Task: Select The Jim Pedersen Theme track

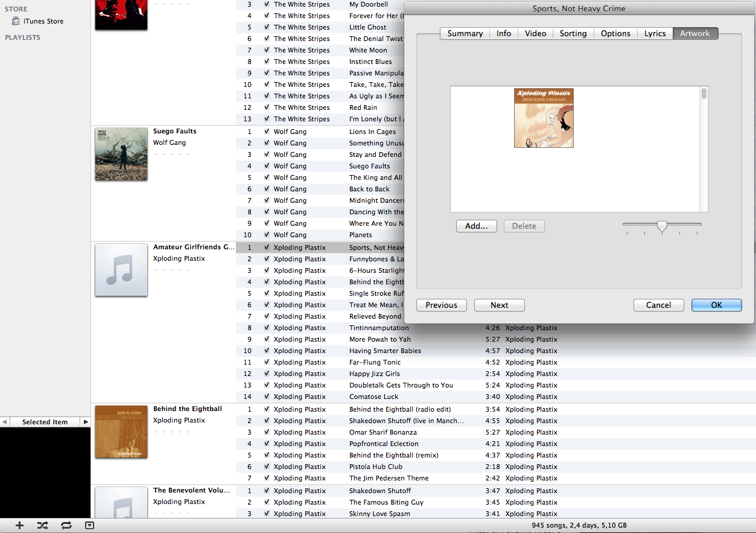Action: pyautogui.click(x=389, y=478)
